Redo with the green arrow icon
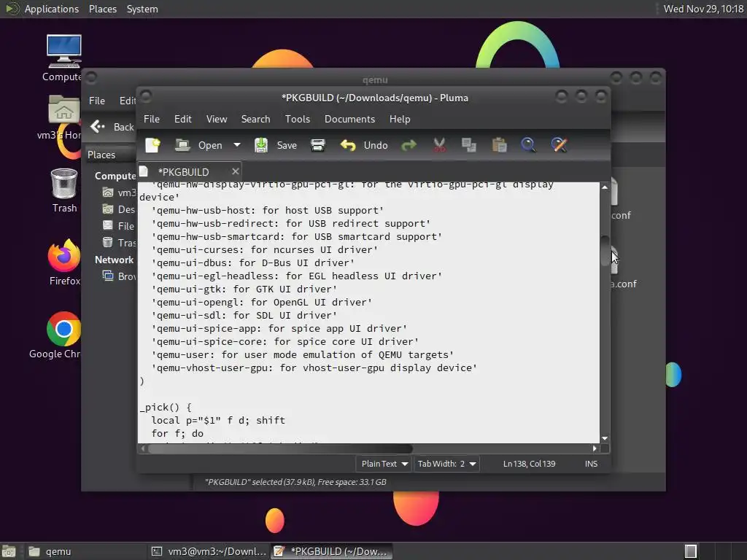 [409, 145]
